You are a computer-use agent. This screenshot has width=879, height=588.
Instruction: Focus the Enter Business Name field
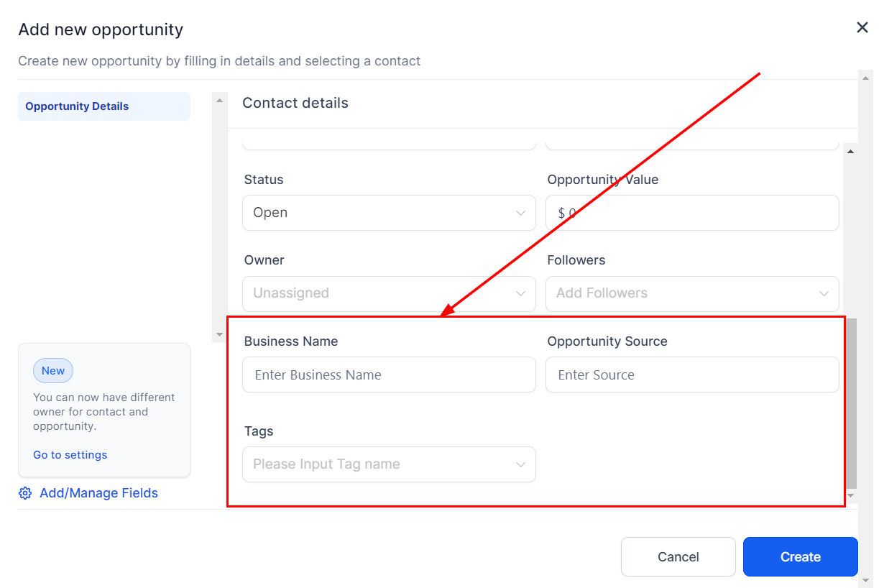pyautogui.click(x=389, y=375)
